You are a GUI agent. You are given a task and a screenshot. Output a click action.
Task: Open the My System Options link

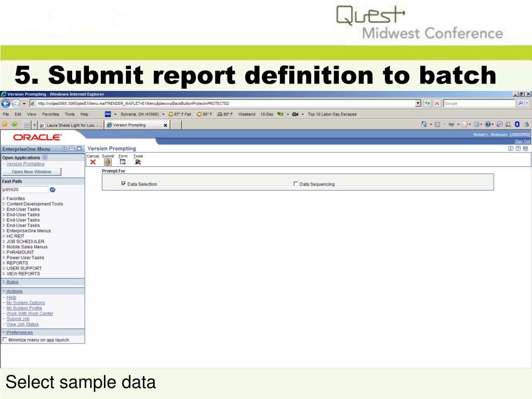coord(26,303)
